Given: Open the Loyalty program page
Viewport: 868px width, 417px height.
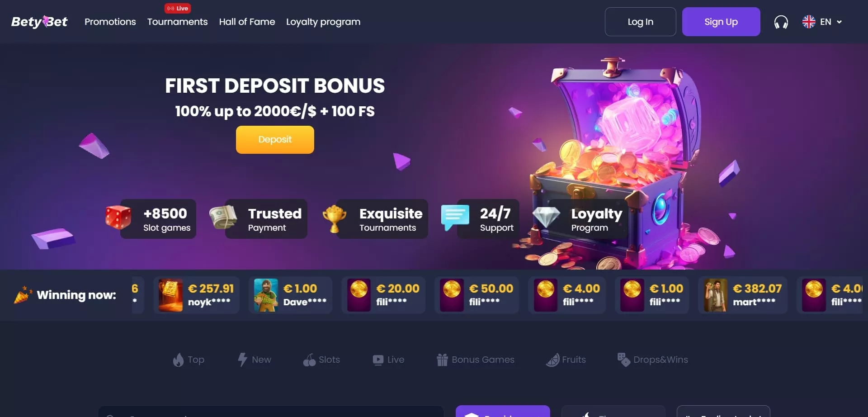Looking at the screenshot, I should [323, 22].
